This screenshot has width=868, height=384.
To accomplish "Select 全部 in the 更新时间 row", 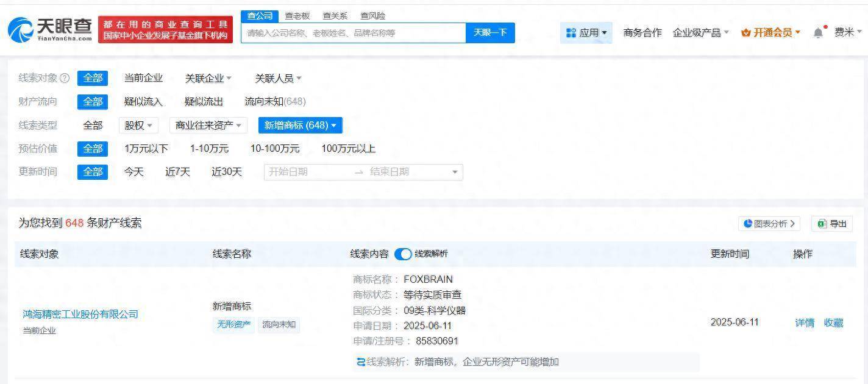I will click(x=93, y=172).
